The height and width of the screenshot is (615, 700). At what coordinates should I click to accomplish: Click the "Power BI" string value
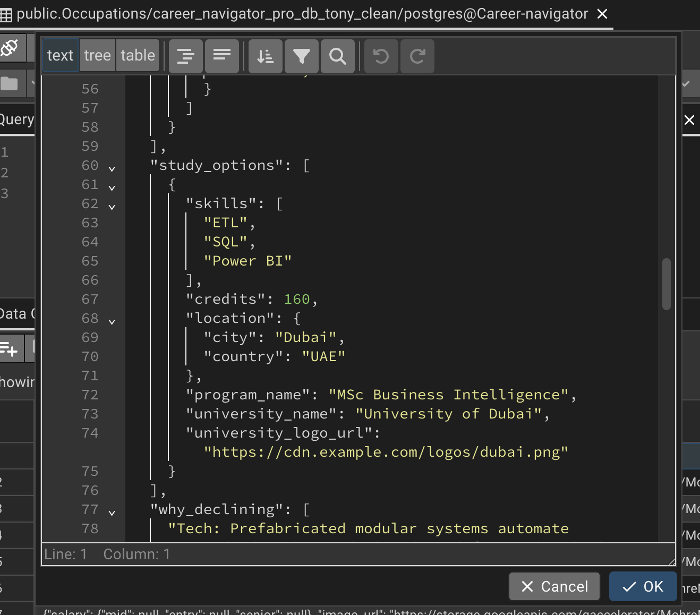pyautogui.click(x=248, y=261)
